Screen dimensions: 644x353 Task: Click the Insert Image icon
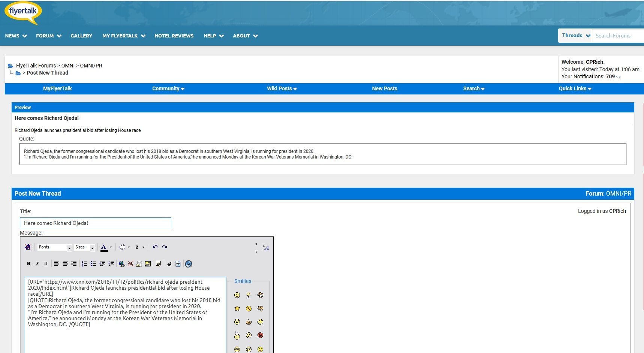(x=148, y=264)
